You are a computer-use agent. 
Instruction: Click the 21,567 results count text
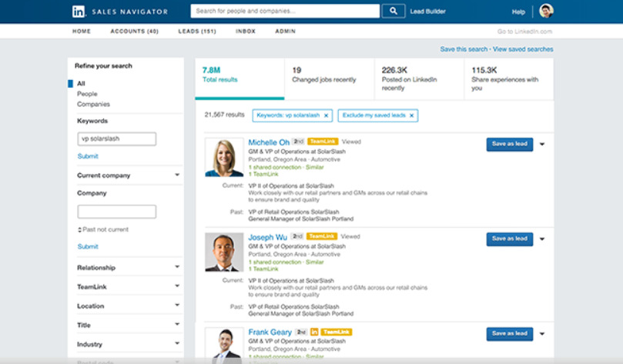(225, 115)
